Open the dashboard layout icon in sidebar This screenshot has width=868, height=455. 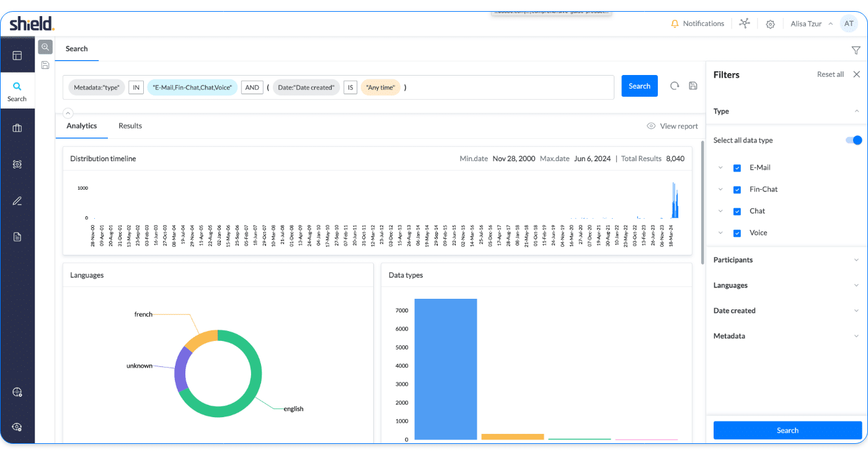pyautogui.click(x=17, y=55)
